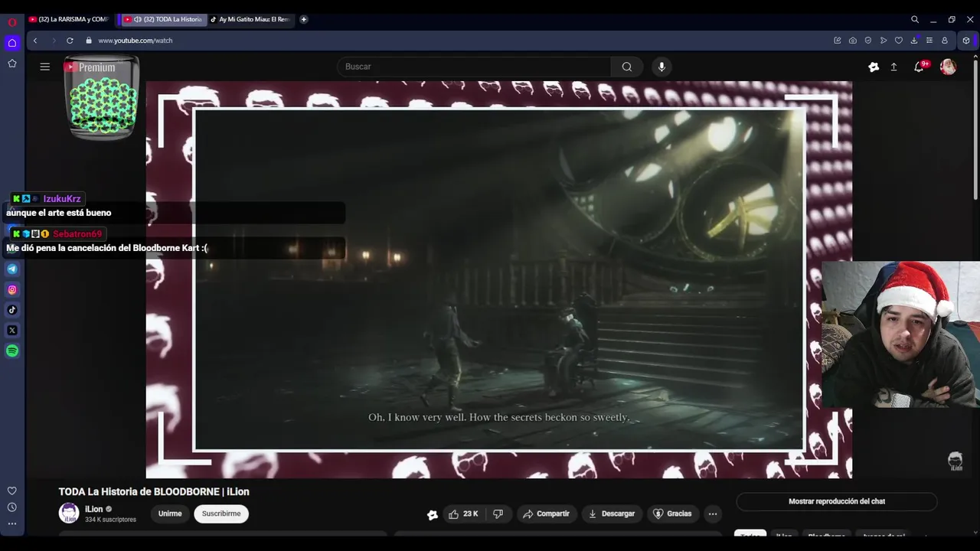Go forward with the browser forward arrow
This screenshot has height=551, width=980.
tap(53, 41)
